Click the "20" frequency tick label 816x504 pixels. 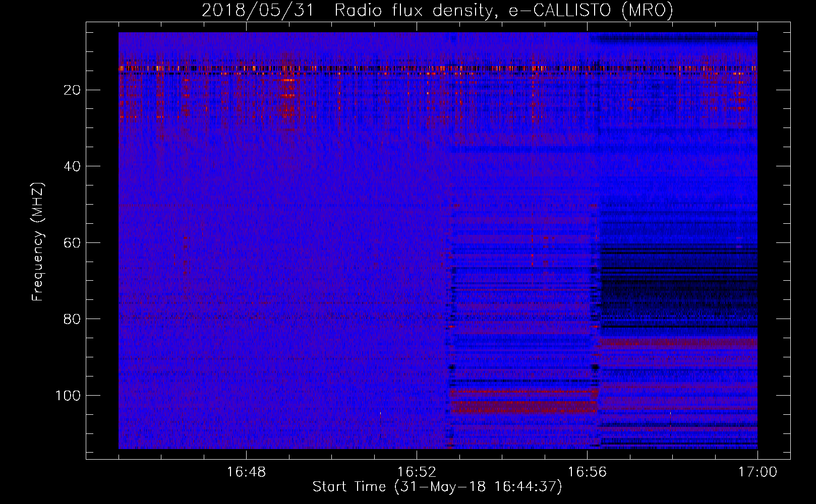(x=72, y=90)
